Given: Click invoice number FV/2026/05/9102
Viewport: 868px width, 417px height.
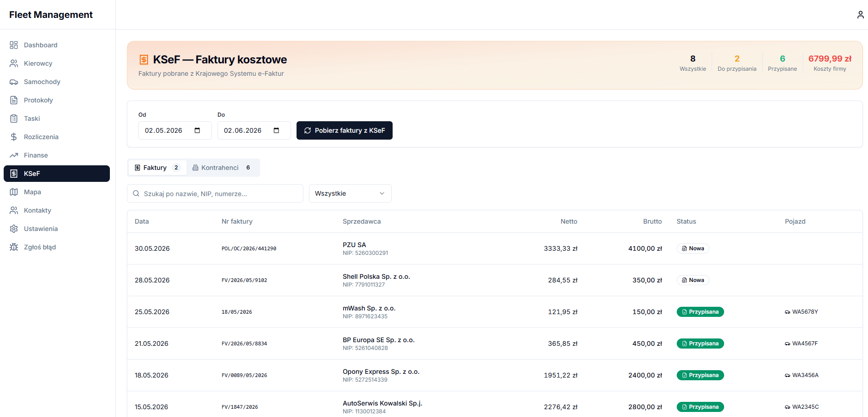Looking at the screenshot, I should pyautogui.click(x=244, y=280).
